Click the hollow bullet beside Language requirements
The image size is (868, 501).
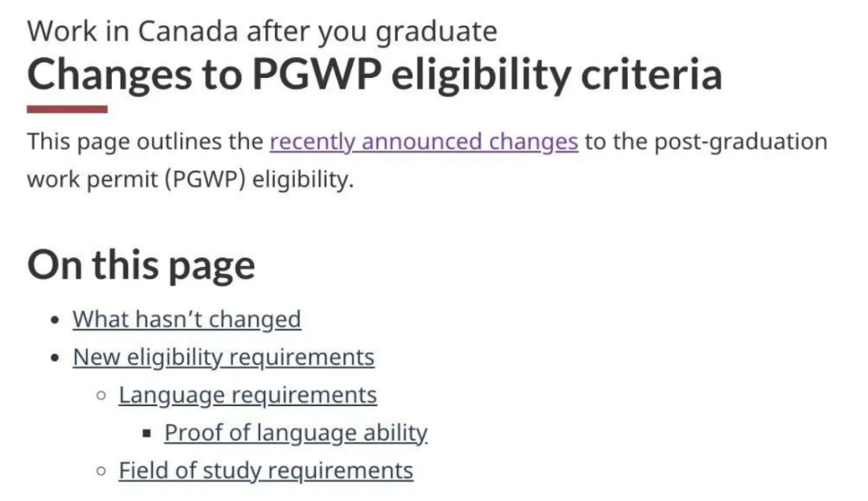100,396
